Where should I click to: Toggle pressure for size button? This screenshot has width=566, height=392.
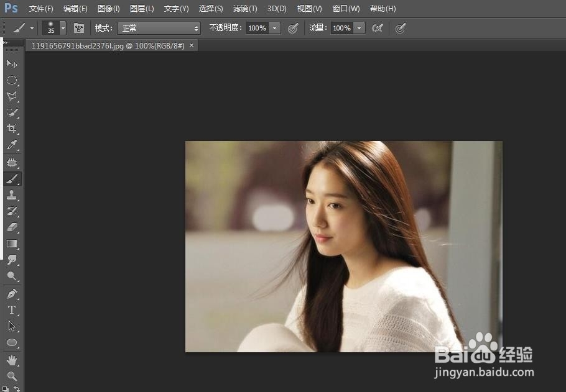pos(401,28)
